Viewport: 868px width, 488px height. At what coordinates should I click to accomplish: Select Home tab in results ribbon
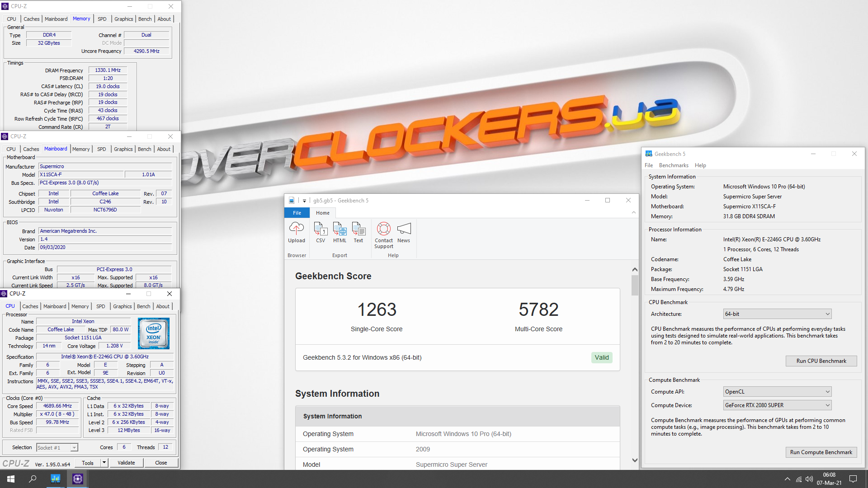(x=323, y=213)
